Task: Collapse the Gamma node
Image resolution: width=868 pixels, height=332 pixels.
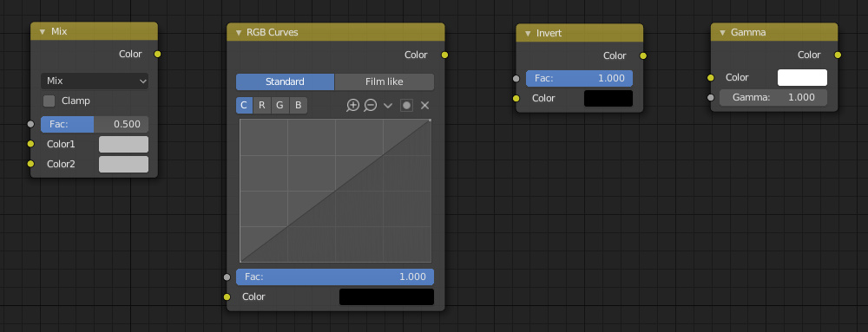Action: [x=722, y=33]
